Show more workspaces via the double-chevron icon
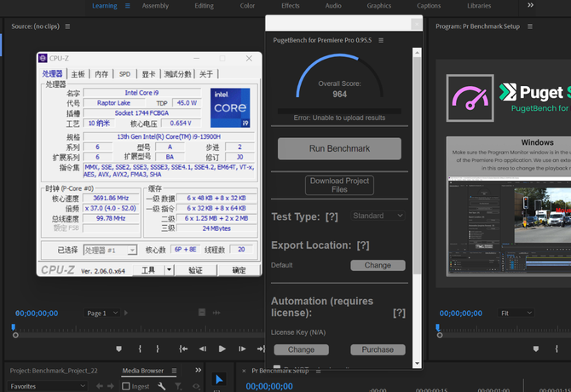Viewport: 571px width, 392px height. (x=531, y=5)
